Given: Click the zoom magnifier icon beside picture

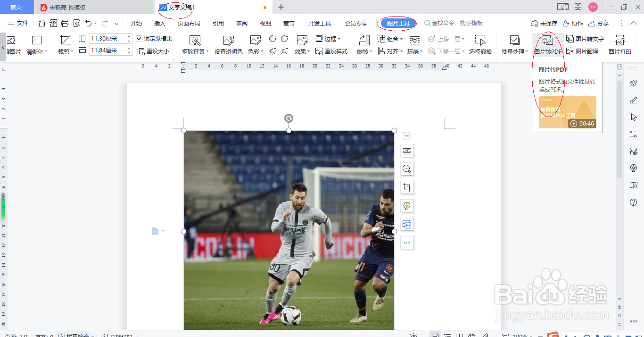Looking at the screenshot, I should coord(407,169).
